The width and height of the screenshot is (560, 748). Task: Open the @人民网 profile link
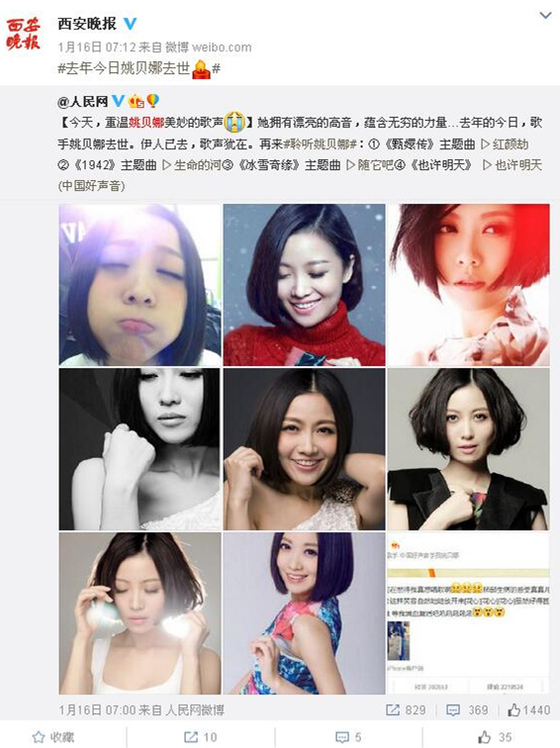coord(82,102)
